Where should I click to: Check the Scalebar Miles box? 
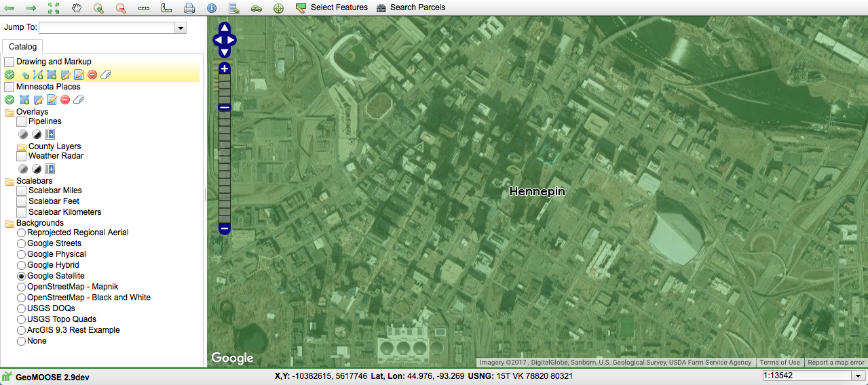click(x=21, y=190)
